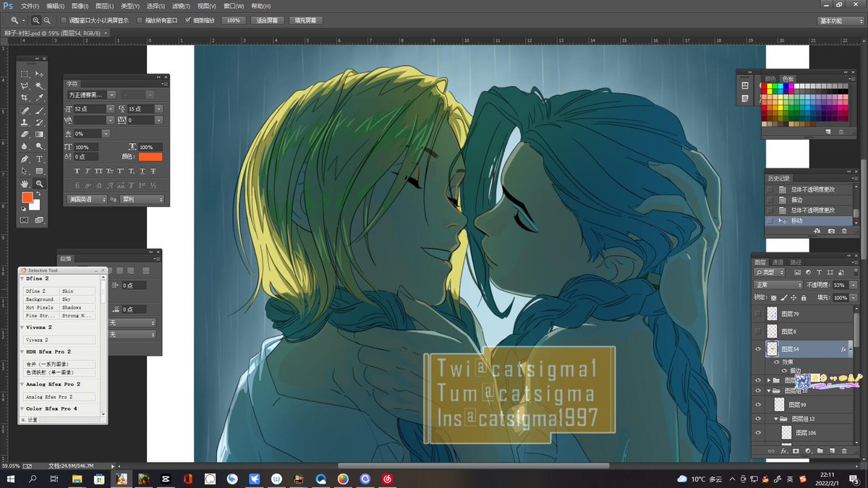The image size is (868, 488).
Task: Create a new snapshot in History panel
Action: tap(831, 231)
